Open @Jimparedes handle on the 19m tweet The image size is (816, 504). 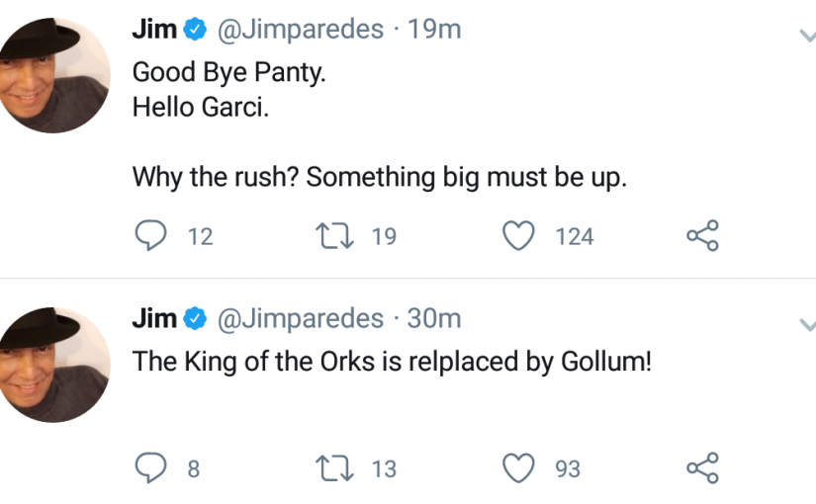[301, 29]
